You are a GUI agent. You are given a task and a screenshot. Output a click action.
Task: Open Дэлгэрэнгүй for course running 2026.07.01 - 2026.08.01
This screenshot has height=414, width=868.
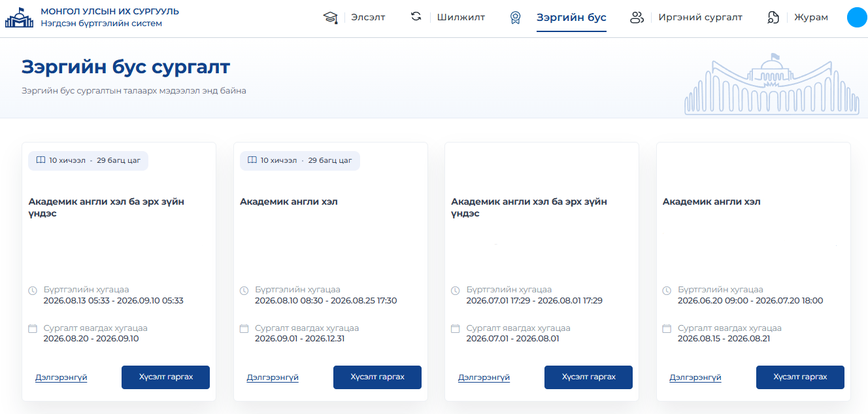[484, 377]
